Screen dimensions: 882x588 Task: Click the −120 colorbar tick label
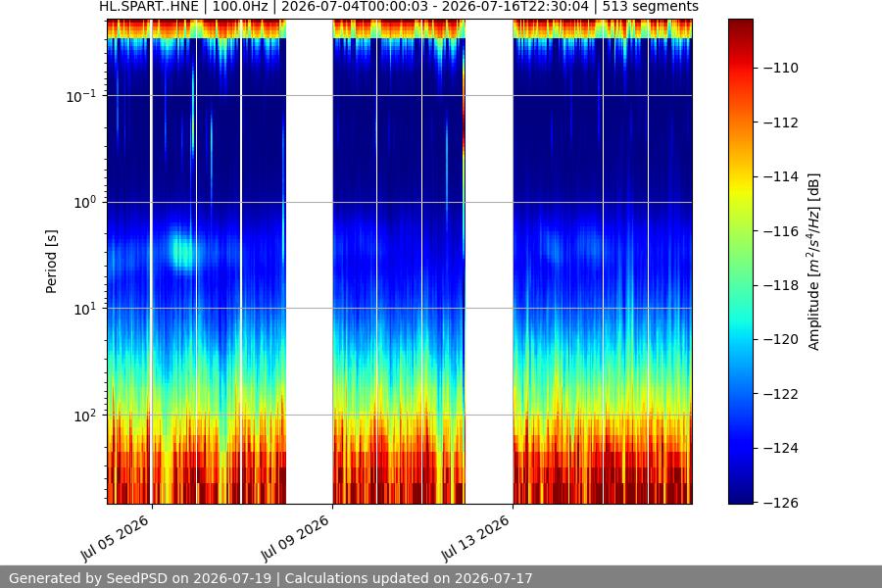[x=781, y=339]
